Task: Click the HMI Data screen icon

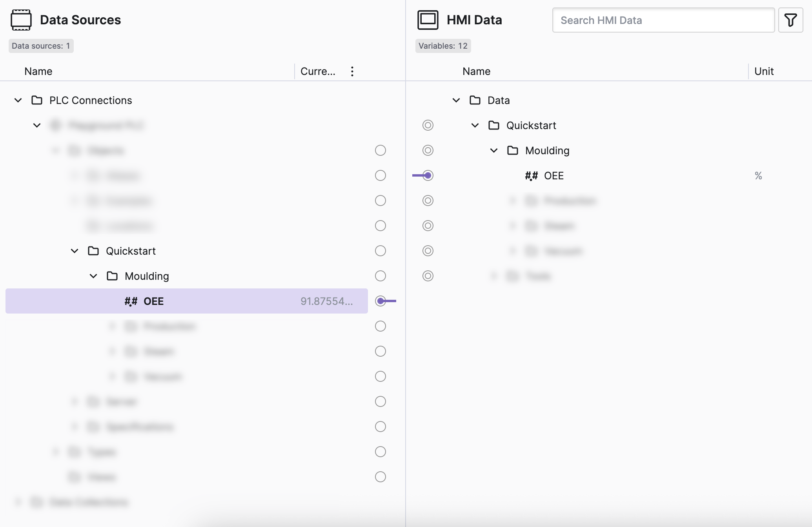Action: [x=428, y=20]
